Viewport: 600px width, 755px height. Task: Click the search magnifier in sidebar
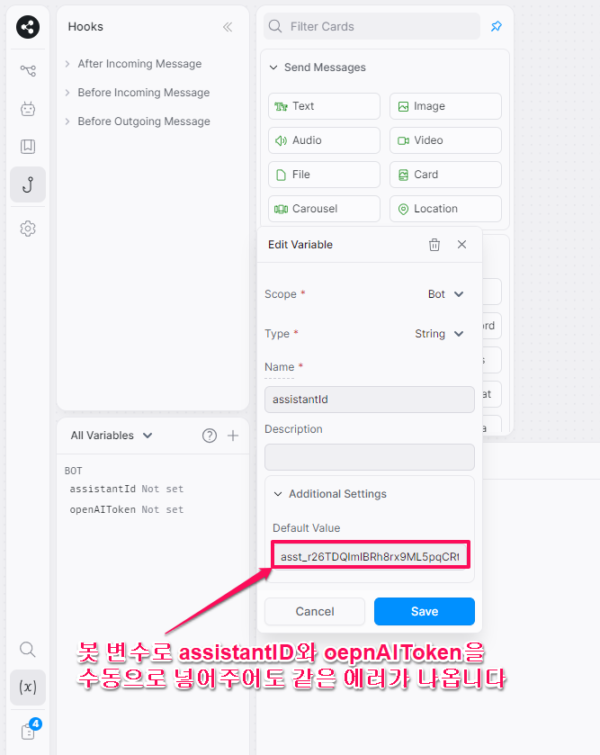tap(27, 650)
